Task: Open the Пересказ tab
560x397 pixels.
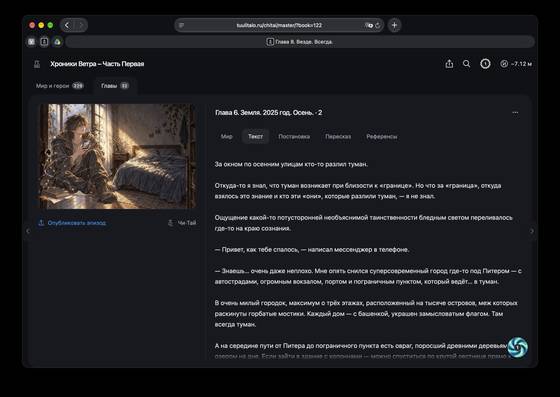Action: point(338,136)
